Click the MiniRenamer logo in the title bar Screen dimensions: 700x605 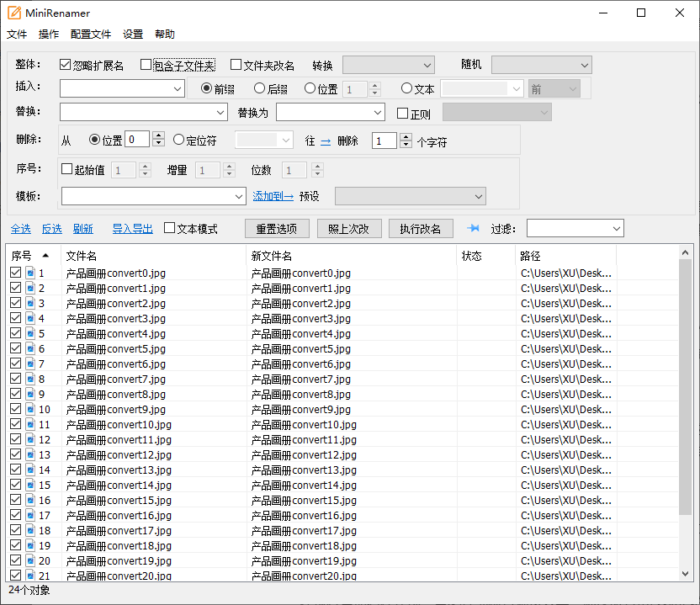pyautogui.click(x=13, y=13)
